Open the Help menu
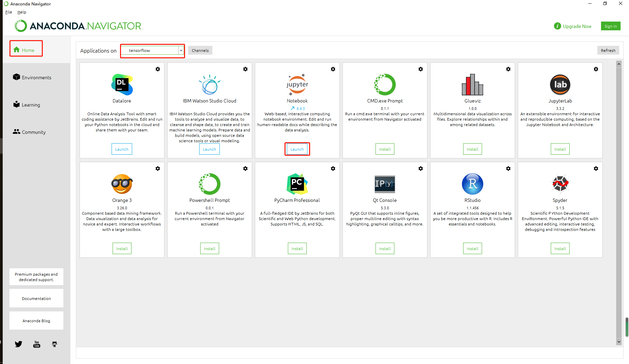This screenshot has height=364, width=629. point(22,12)
